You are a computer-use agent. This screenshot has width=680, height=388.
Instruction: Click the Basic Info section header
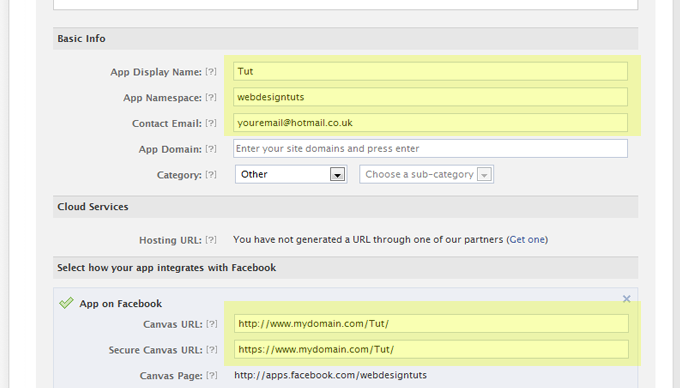click(345, 39)
